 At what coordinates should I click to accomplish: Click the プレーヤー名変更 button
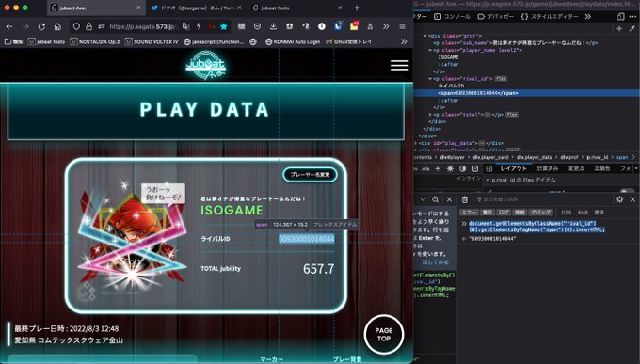[x=311, y=175]
